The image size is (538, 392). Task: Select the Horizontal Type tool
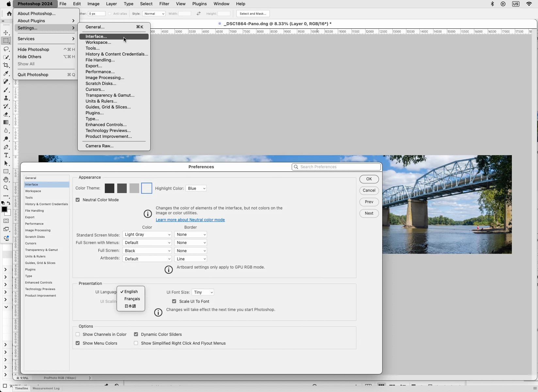point(6,155)
